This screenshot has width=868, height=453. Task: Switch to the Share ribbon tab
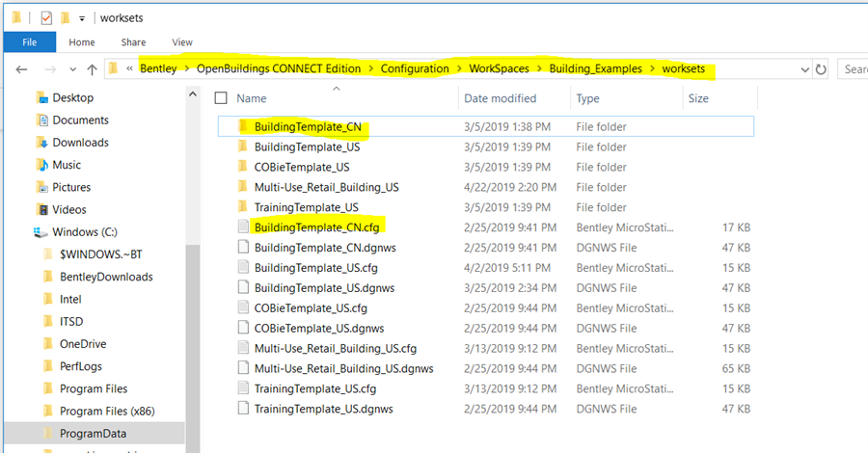(x=133, y=42)
